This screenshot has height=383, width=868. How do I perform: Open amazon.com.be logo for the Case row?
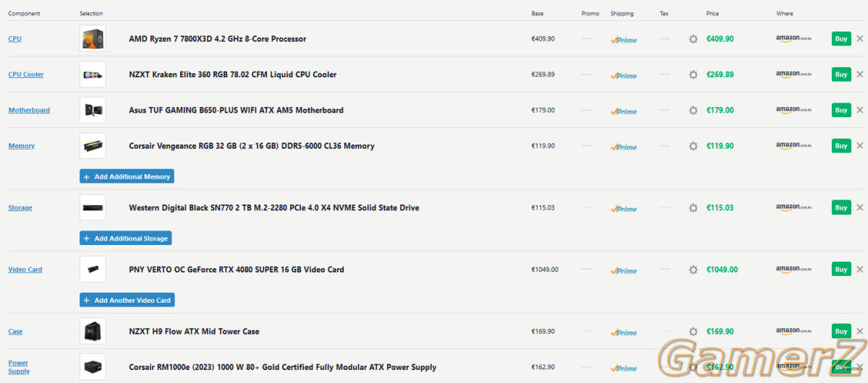[x=793, y=332]
